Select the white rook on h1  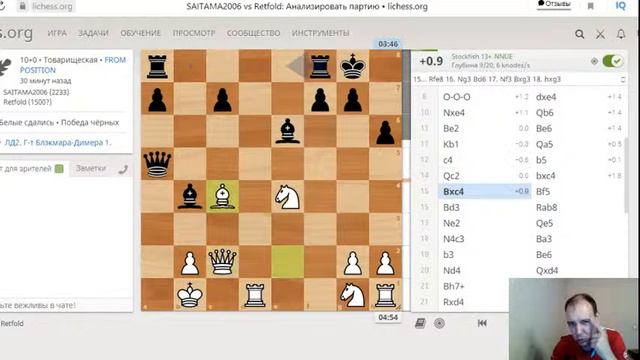pyautogui.click(x=385, y=295)
